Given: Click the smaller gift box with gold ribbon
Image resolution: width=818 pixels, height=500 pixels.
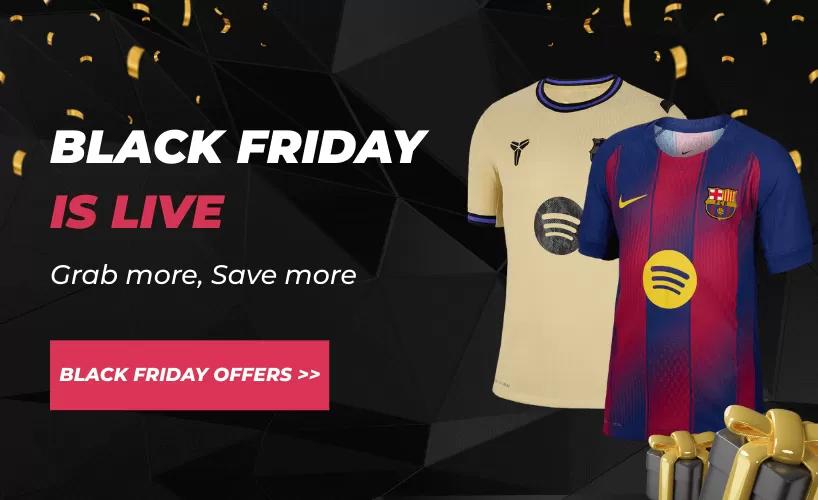Looking at the screenshot, I should pos(676,466).
